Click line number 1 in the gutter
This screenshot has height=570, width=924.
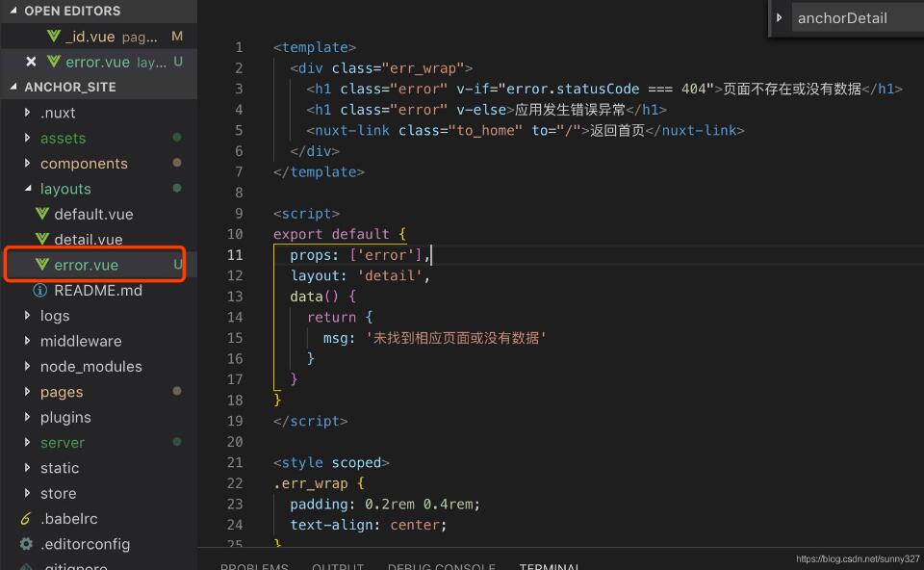click(x=239, y=47)
